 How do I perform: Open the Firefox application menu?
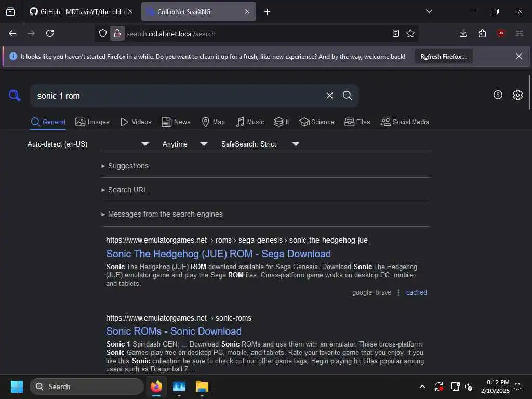click(520, 33)
